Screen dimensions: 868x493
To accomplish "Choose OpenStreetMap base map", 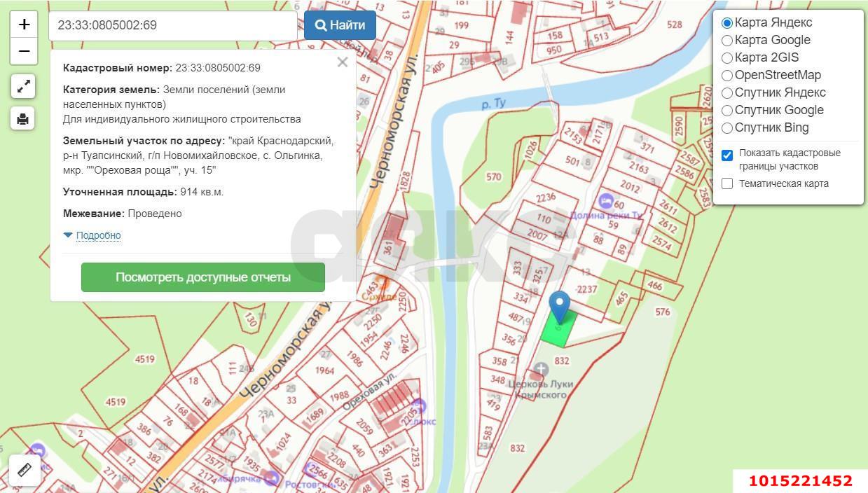I will click(727, 76).
